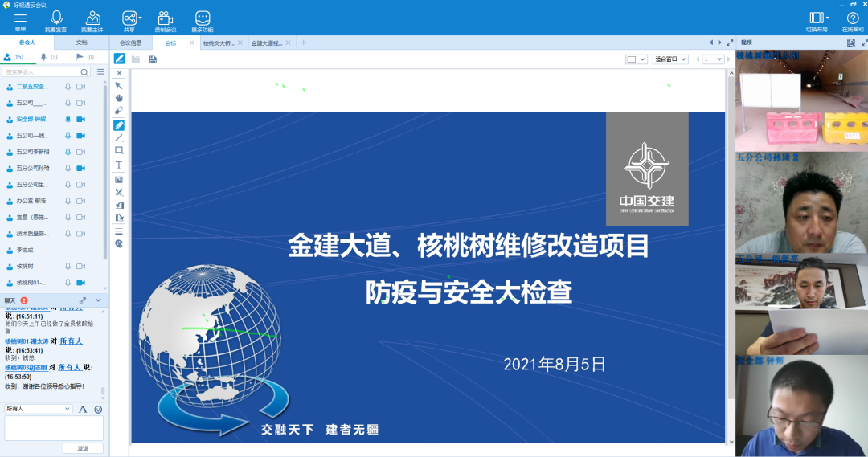Open the 适合窗口 zoom dropdown
The image size is (868, 457).
(x=670, y=59)
